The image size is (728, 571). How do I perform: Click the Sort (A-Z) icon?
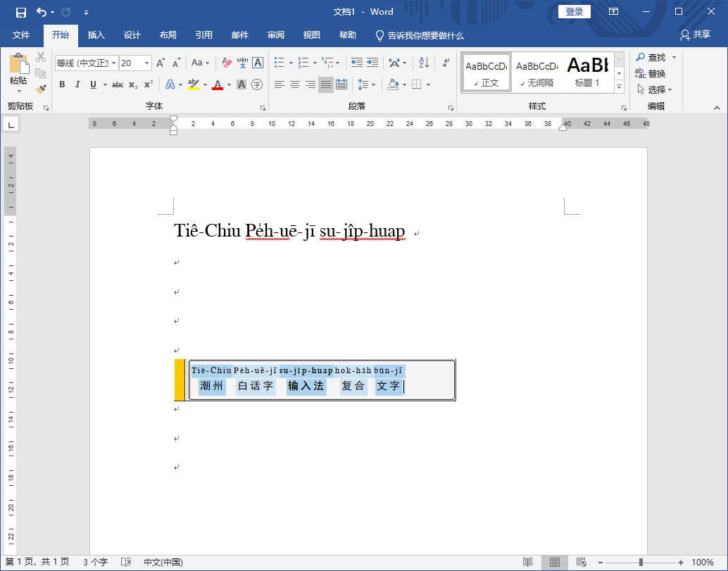(423, 63)
